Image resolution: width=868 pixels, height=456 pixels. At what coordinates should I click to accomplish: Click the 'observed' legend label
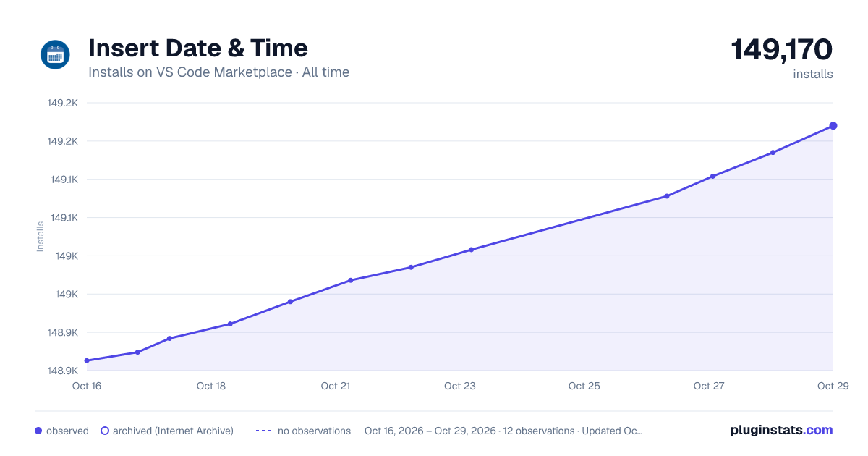click(67, 431)
